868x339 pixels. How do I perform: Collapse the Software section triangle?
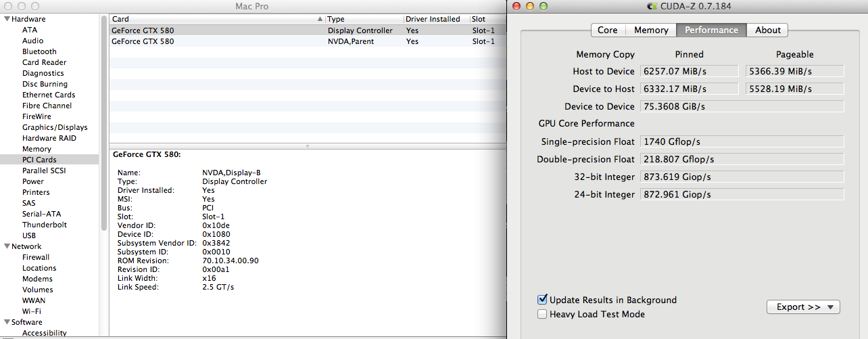tap(7, 322)
